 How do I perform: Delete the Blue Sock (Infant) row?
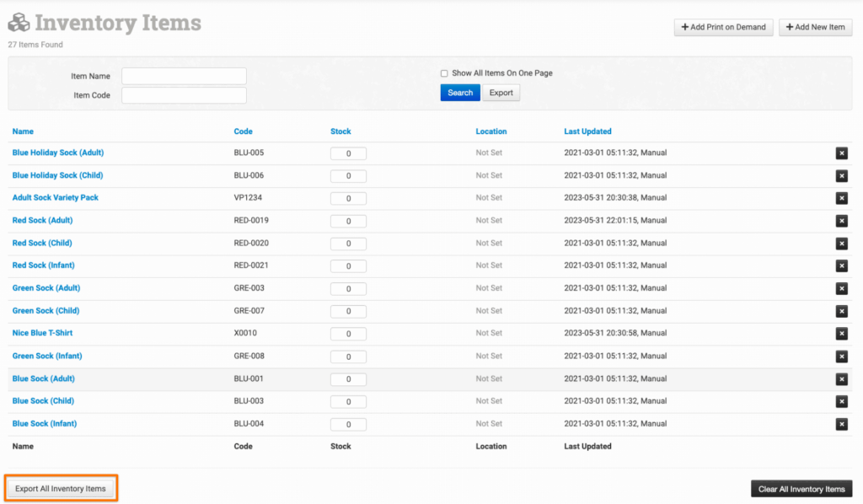coord(841,424)
